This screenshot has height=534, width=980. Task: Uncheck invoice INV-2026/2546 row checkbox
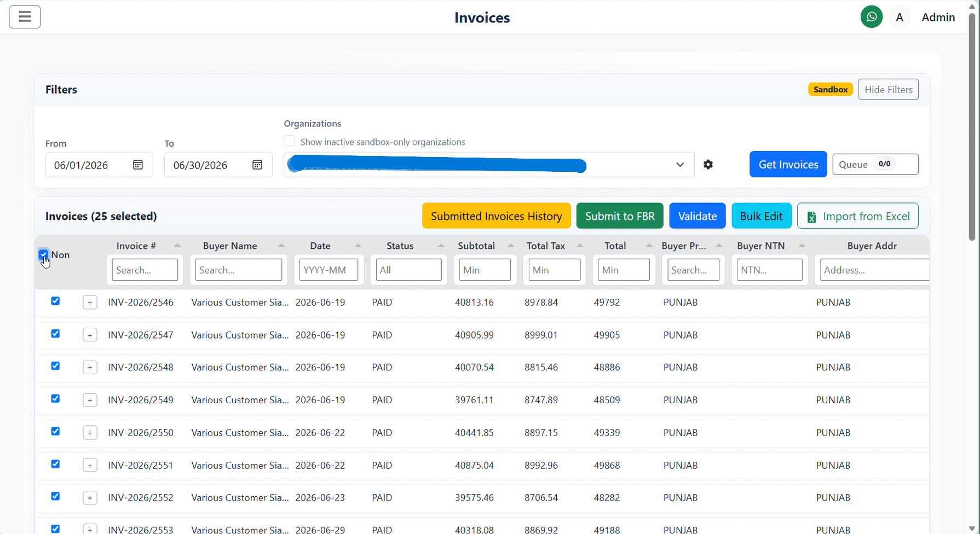click(55, 301)
